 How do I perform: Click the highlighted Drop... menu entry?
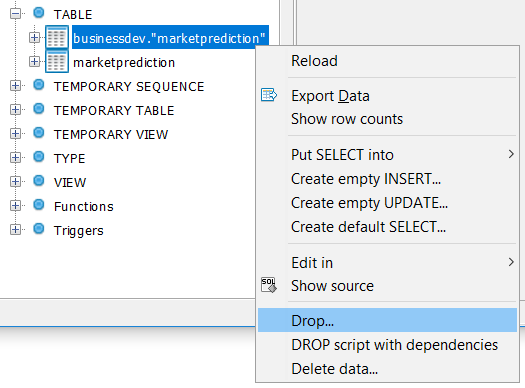click(x=387, y=320)
